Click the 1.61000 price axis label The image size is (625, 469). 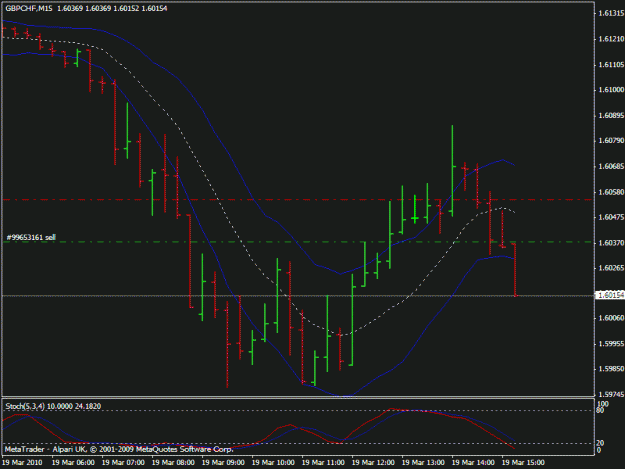pyautogui.click(x=611, y=90)
